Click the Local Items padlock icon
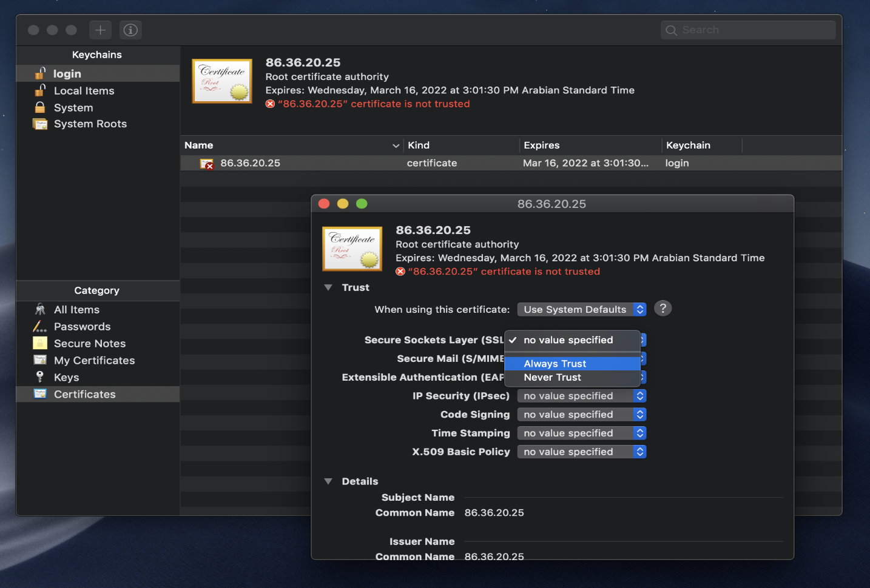 click(x=40, y=90)
